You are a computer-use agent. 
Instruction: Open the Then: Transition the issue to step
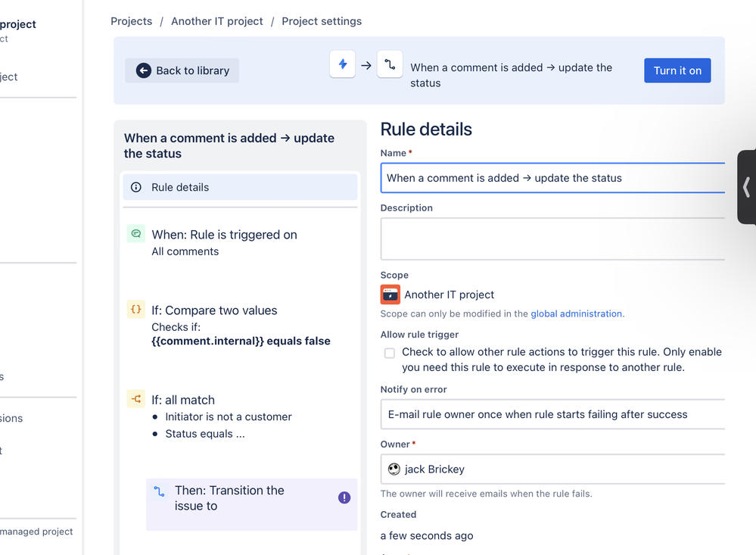pos(252,504)
